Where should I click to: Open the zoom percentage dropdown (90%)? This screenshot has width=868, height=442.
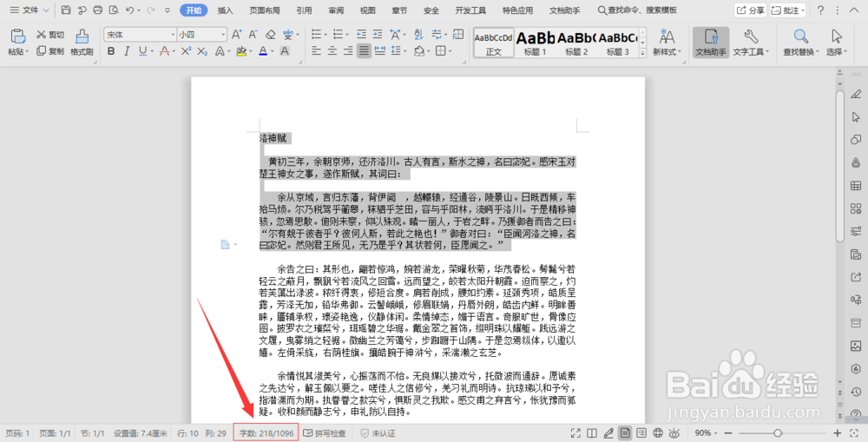717,433
